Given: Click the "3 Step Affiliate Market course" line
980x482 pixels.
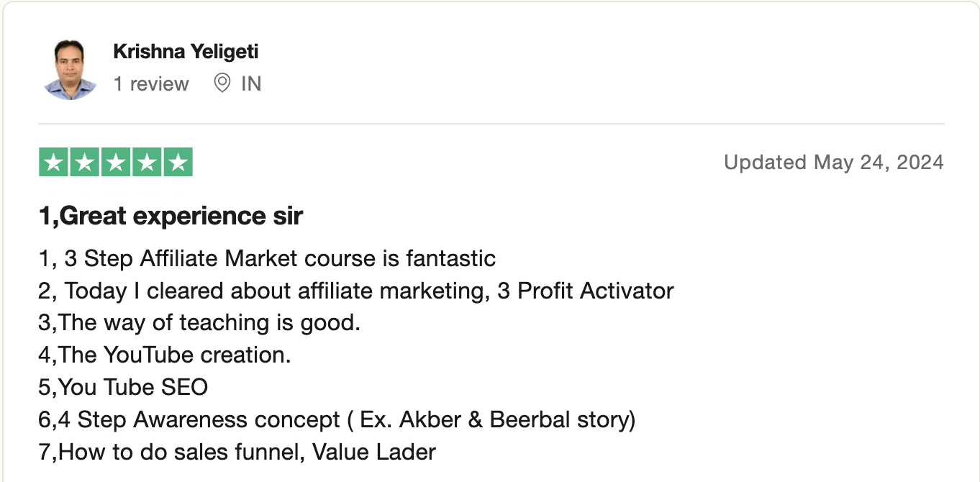Looking at the screenshot, I should point(267,258).
